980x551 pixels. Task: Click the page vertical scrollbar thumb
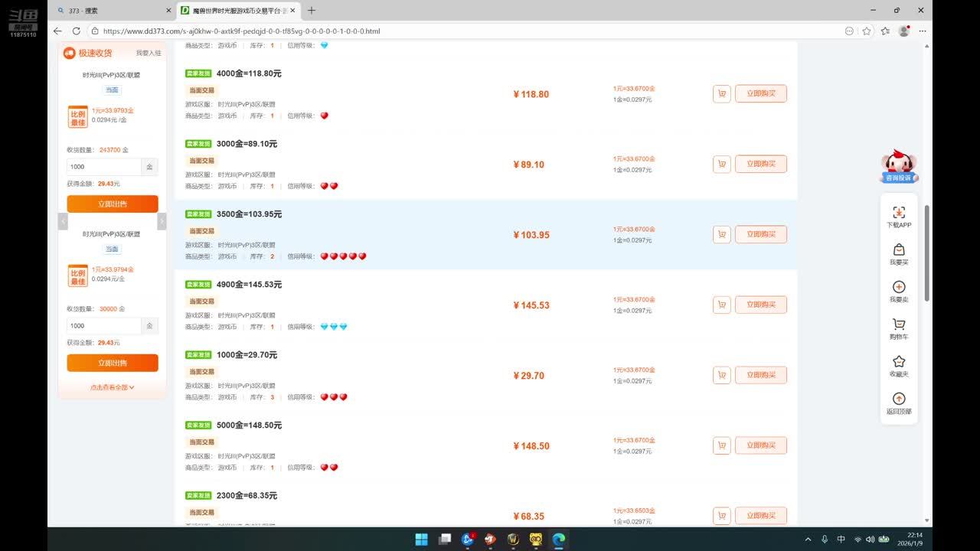point(927,253)
